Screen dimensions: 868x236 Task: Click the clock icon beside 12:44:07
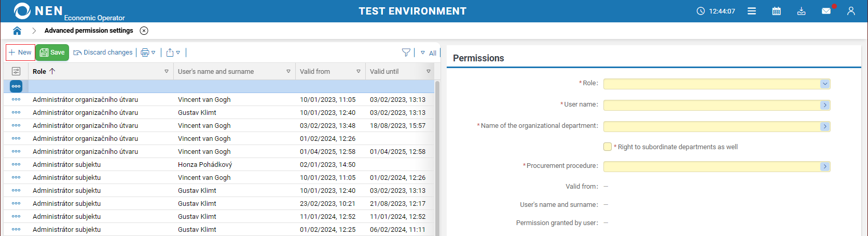700,11
